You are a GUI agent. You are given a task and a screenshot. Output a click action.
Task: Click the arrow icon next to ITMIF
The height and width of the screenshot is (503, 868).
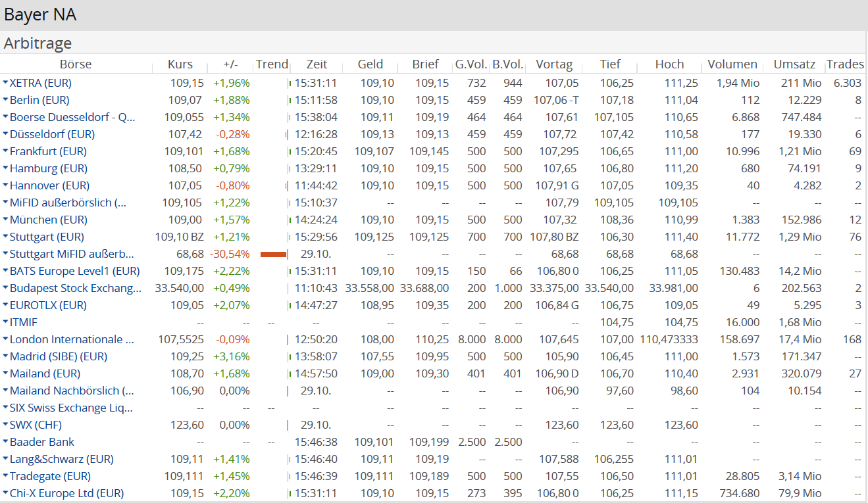pos(5,322)
